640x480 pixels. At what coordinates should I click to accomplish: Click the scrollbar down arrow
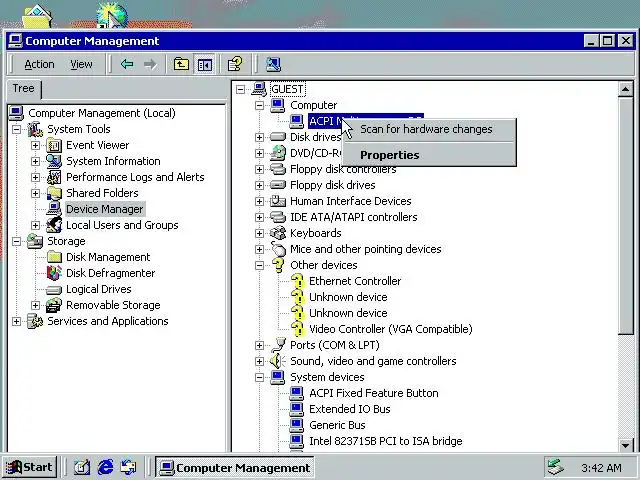point(625,444)
